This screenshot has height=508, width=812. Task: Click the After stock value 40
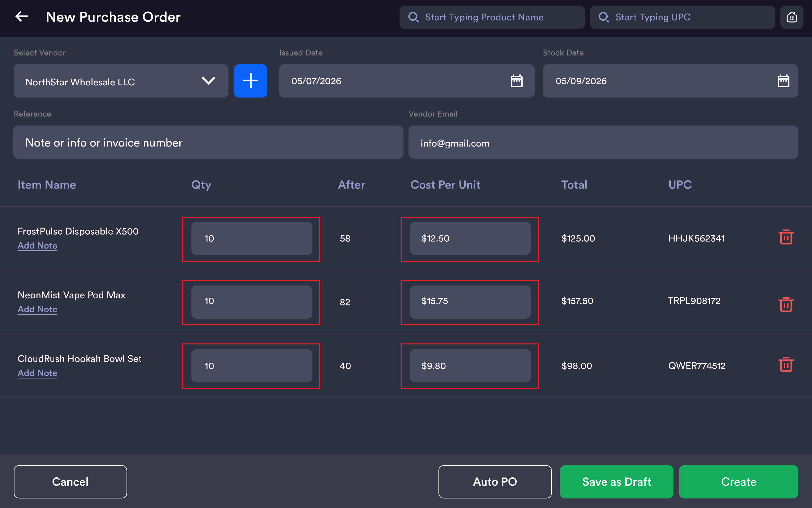[345, 366]
